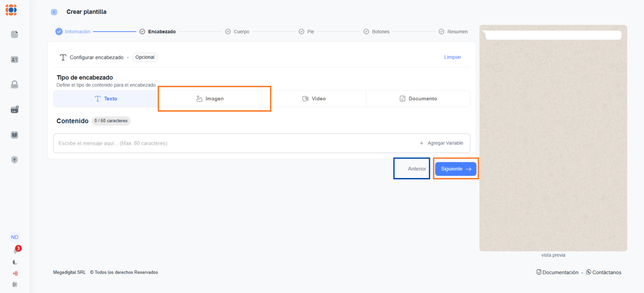
Task: Go back using arrow beside Crear plantilla
Action: pyautogui.click(x=54, y=12)
